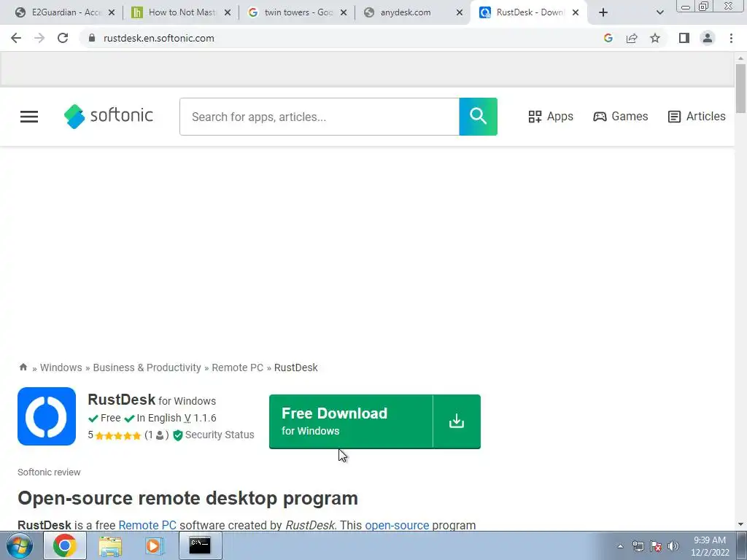Open the Games section
Screen dimensions: 747x560
620,117
